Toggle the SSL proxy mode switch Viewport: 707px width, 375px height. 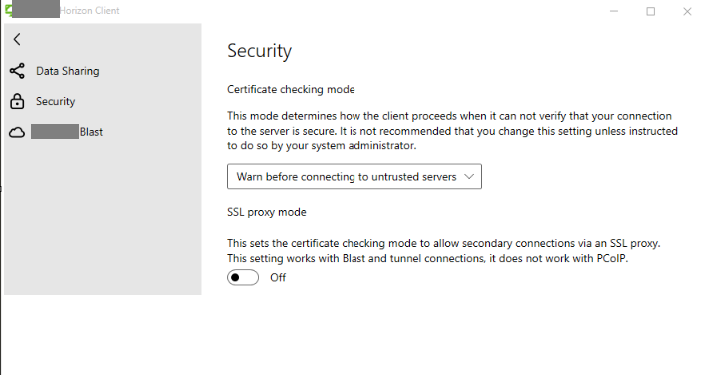[x=243, y=277]
